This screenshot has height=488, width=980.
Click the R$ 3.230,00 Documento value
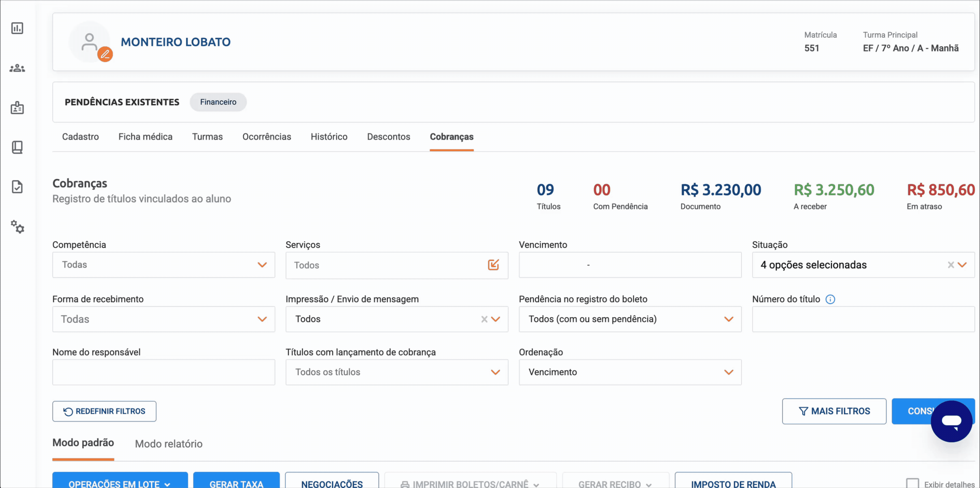[x=721, y=190]
